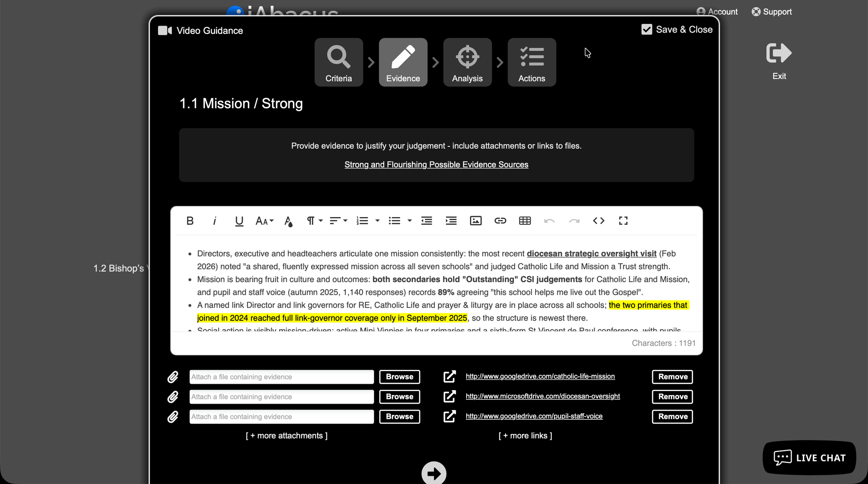Viewport: 868px width, 484px height.
Task: Redo the last edit
Action: tap(574, 221)
